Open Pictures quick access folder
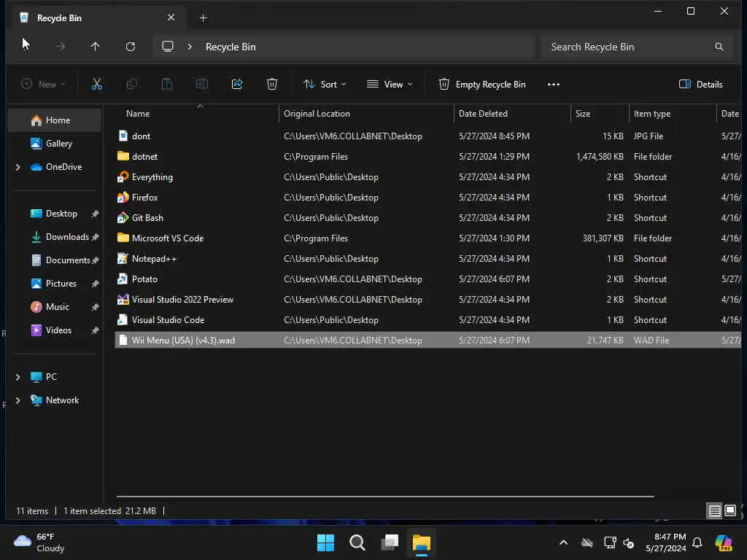This screenshot has width=747, height=560. pyautogui.click(x=53, y=284)
